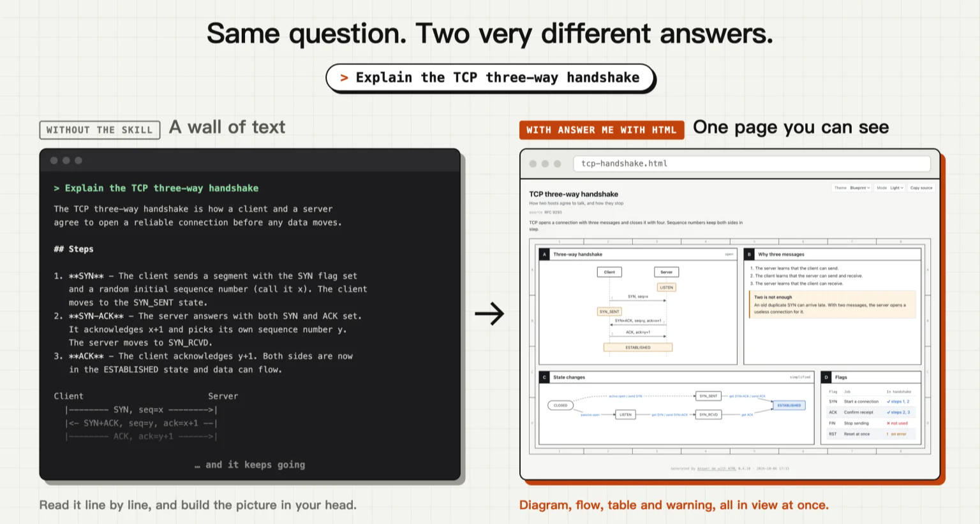Click the black D badge of Flags panel

826,377
